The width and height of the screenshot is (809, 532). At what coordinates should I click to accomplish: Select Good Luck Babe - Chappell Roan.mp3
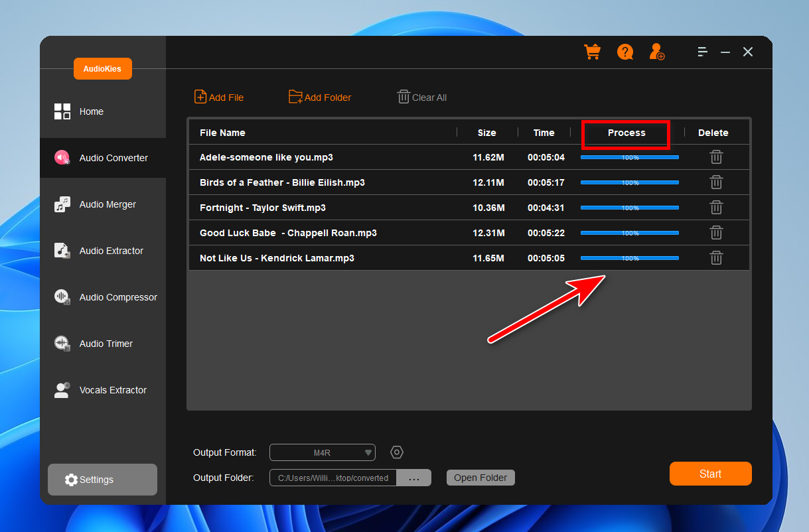pos(288,233)
